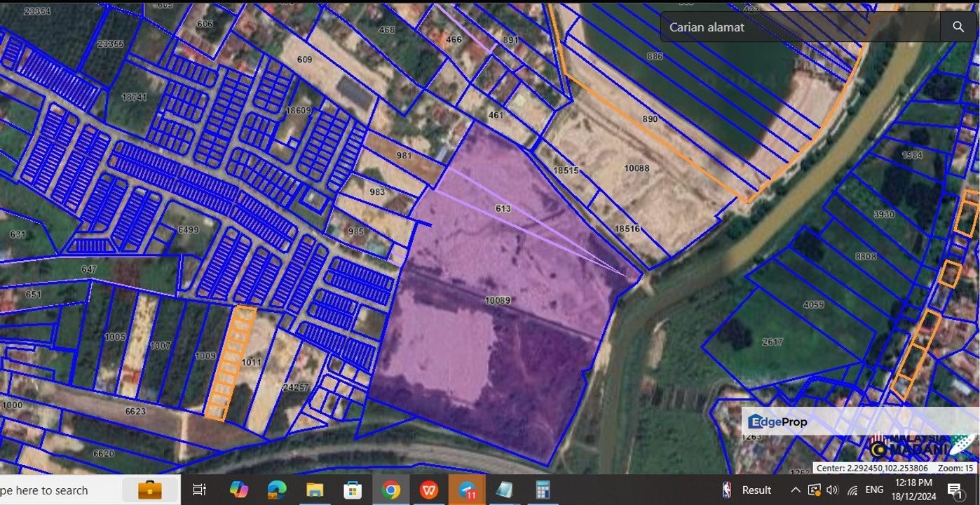Click lot 461 label
Image resolution: width=980 pixels, height=505 pixels.
coord(496,115)
